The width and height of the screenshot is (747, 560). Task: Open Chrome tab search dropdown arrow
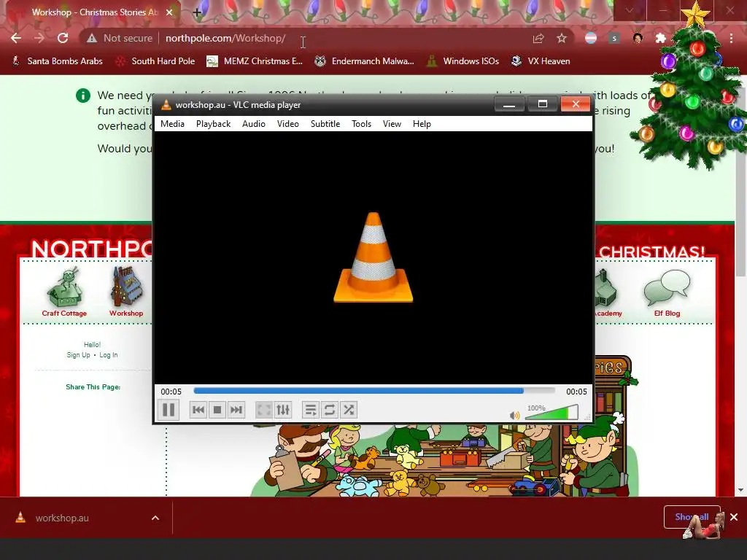point(630,10)
